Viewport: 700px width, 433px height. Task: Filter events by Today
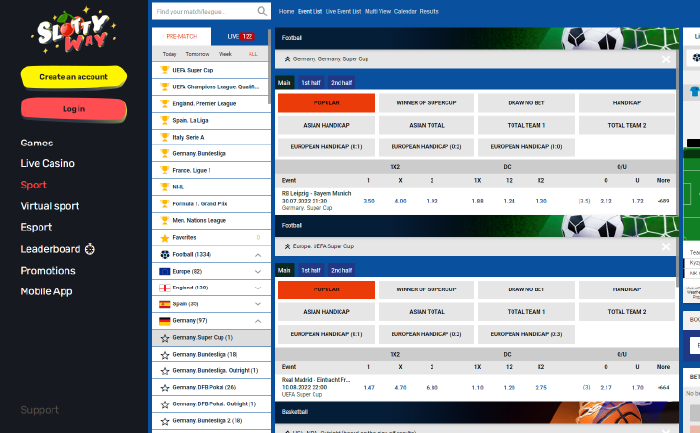click(x=169, y=54)
